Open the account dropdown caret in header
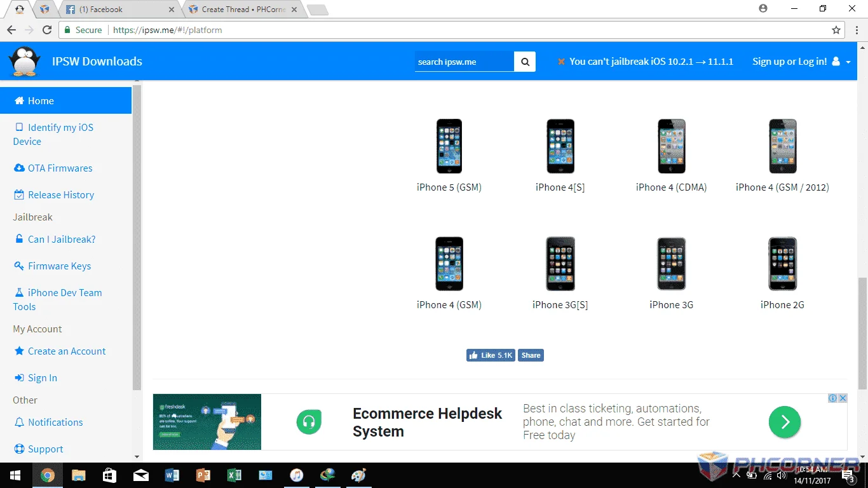 (848, 62)
